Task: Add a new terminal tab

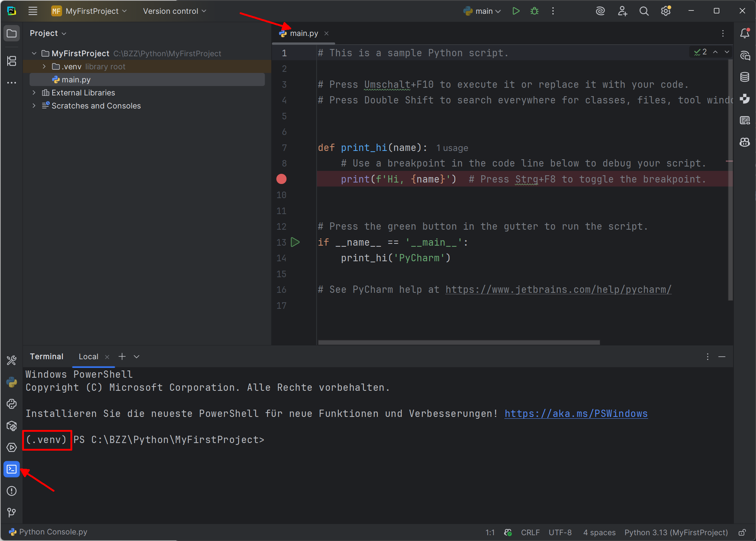Action: (122, 356)
